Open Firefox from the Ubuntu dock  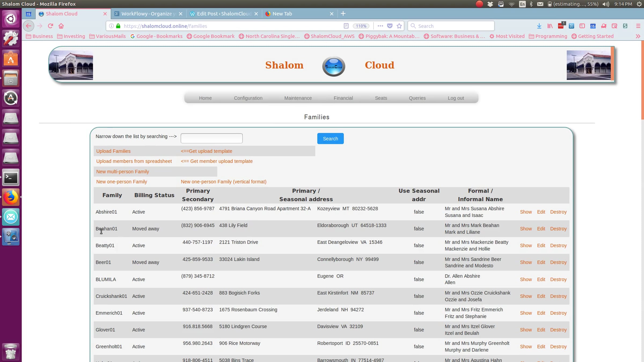11,197
